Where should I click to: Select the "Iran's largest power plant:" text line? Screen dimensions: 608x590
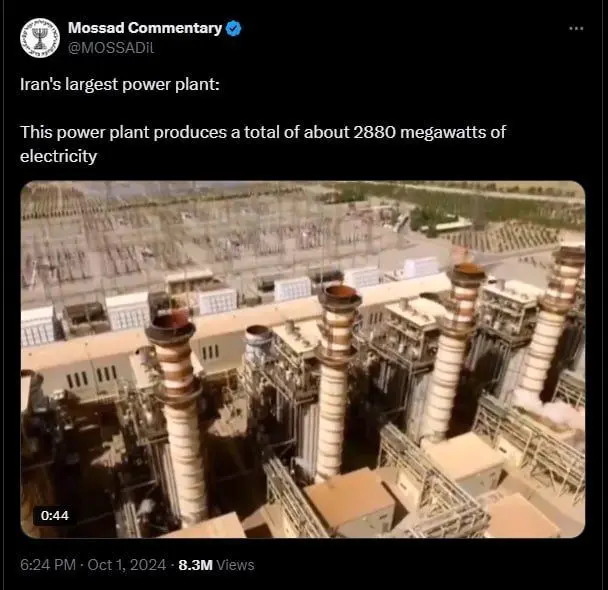click(x=119, y=84)
